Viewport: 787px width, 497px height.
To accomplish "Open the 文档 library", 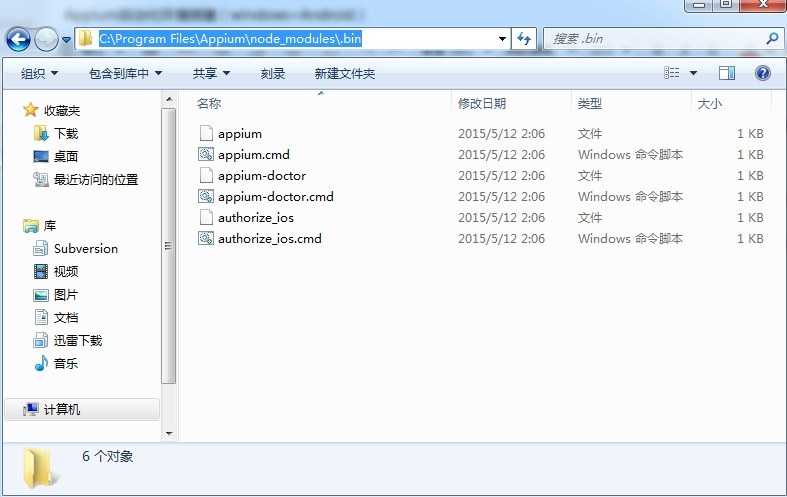I will (x=66, y=318).
